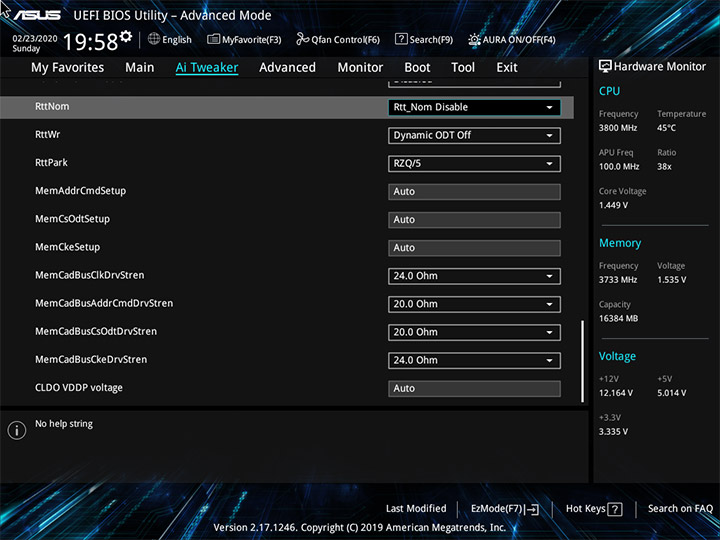The width and height of the screenshot is (720, 540).
Task: Click the Hot Keys question mark icon
Action: pos(615,509)
